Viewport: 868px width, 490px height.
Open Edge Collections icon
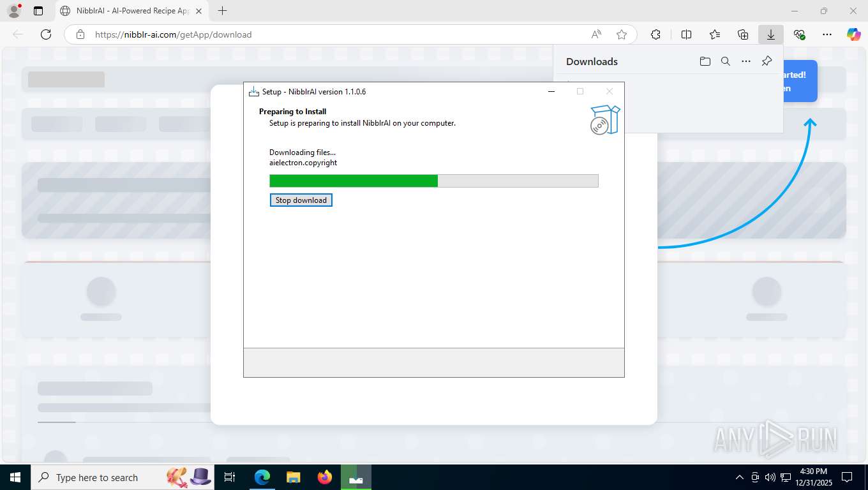[743, 34]
